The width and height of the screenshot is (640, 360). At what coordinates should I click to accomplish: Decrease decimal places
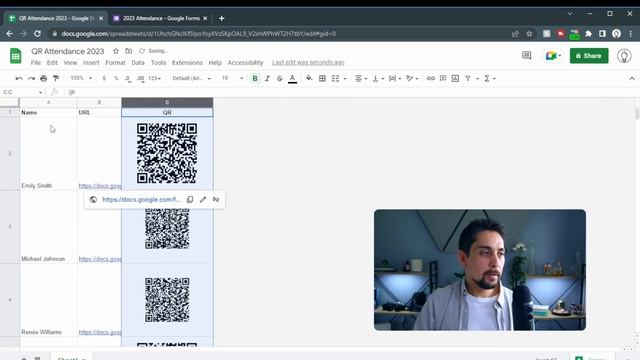pyautogui.click(x=128, y=78)
